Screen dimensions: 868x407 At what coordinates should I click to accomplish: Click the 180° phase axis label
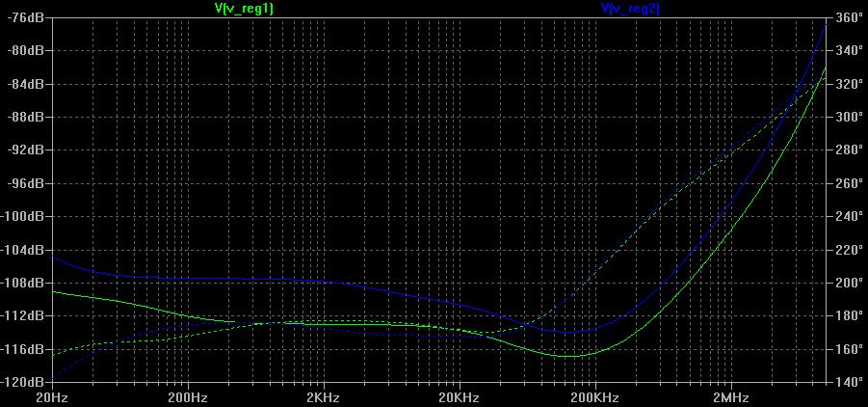click(849, 315)
